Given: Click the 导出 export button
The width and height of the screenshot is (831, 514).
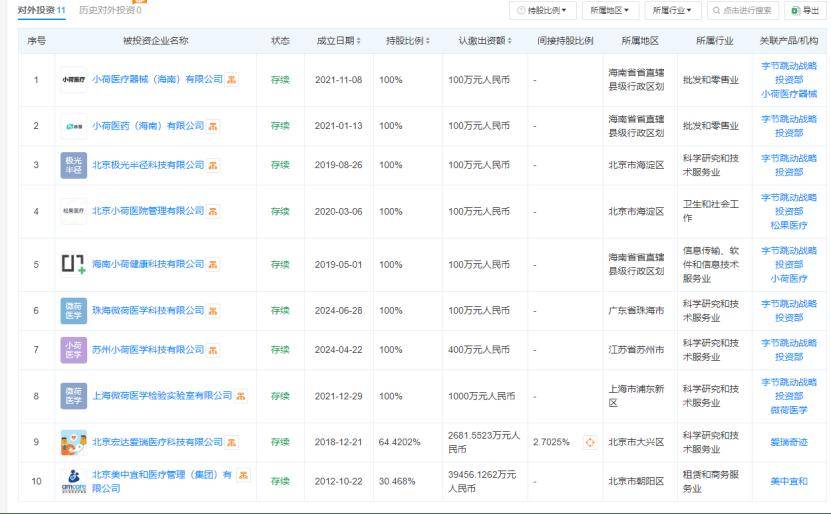Looking at the screenshot, I should (x=805, y=10).
